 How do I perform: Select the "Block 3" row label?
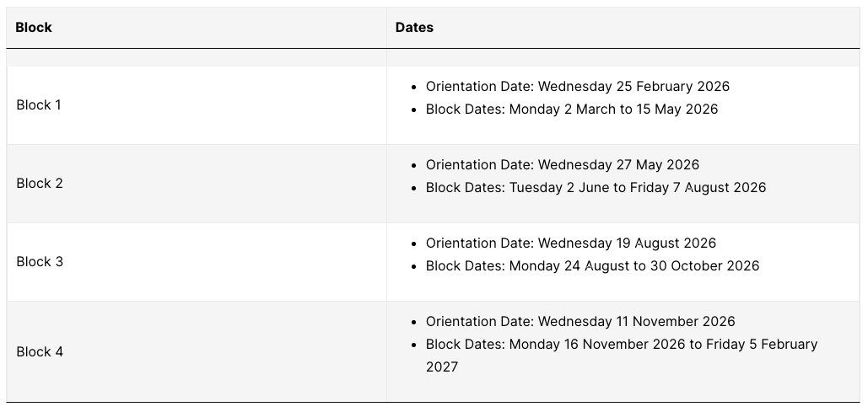tap(40, 262)
